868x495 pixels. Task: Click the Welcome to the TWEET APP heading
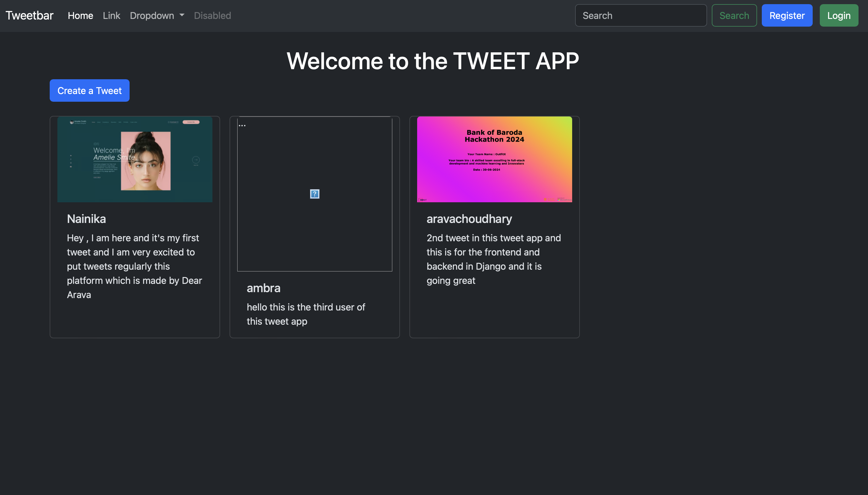433,61
